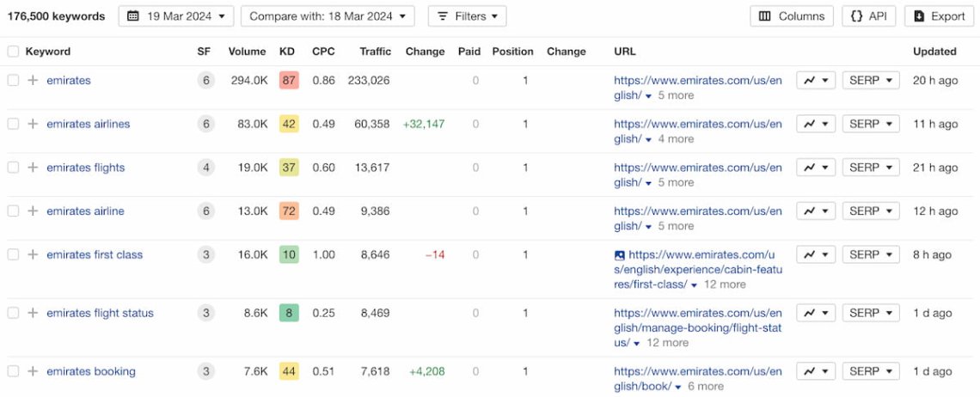This screenshot has width=980, height=397.
Task: Open the Columns layout button
Action: [792, 16]
